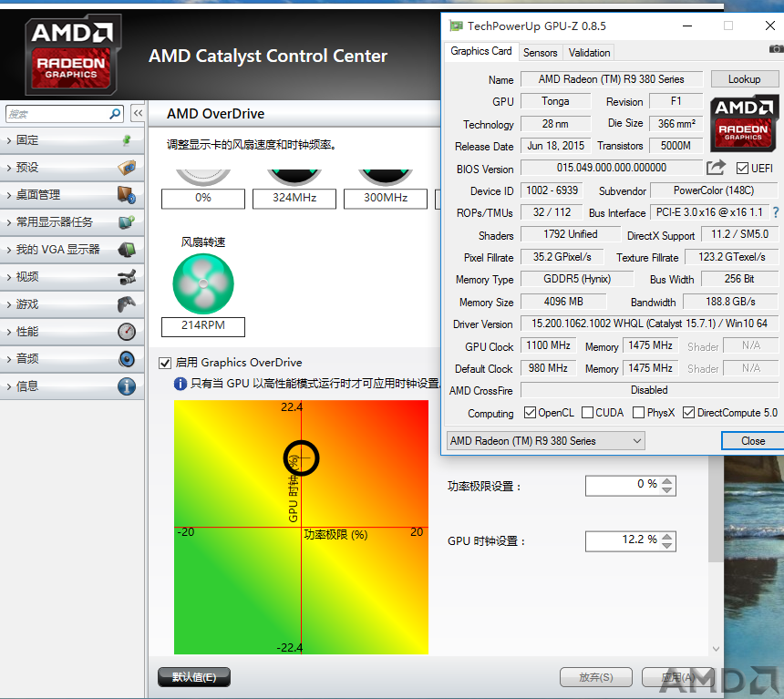This screenshot has height=699, width=784.
Task: Click the GPU-Z title bar app icon
Action: (x=456, y=26)
